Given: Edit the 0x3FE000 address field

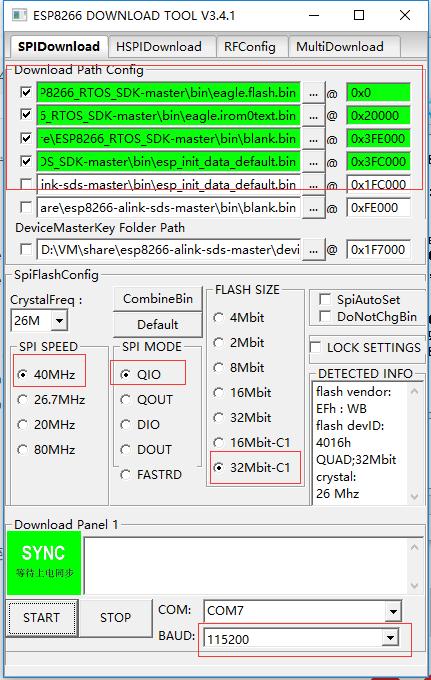Looking at the screenshot, I should click(379, 139).
